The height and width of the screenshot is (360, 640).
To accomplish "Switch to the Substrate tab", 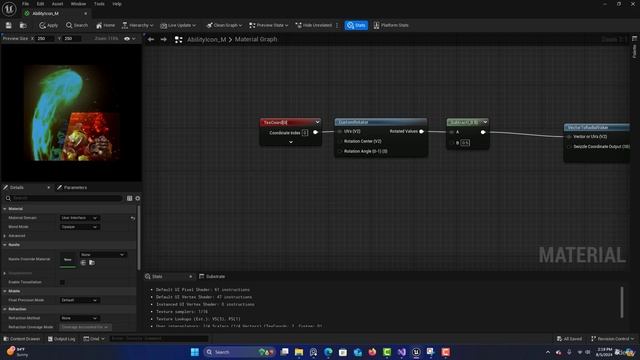I will tap(212, 276).
